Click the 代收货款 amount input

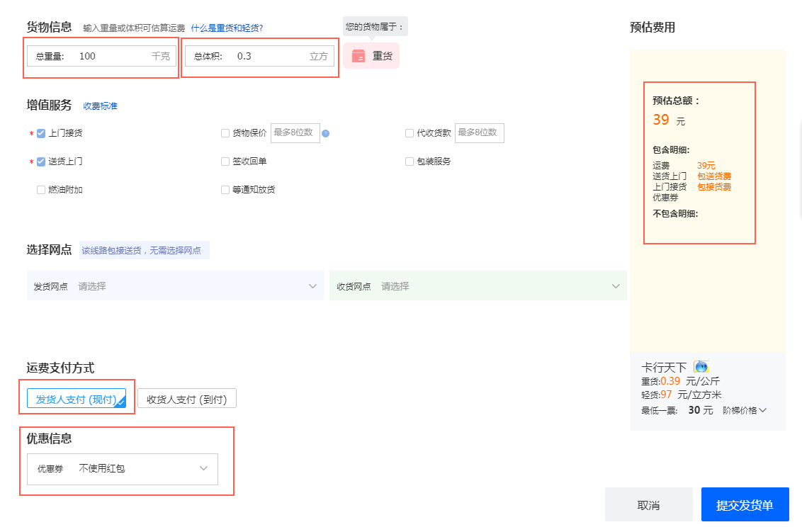479,133
